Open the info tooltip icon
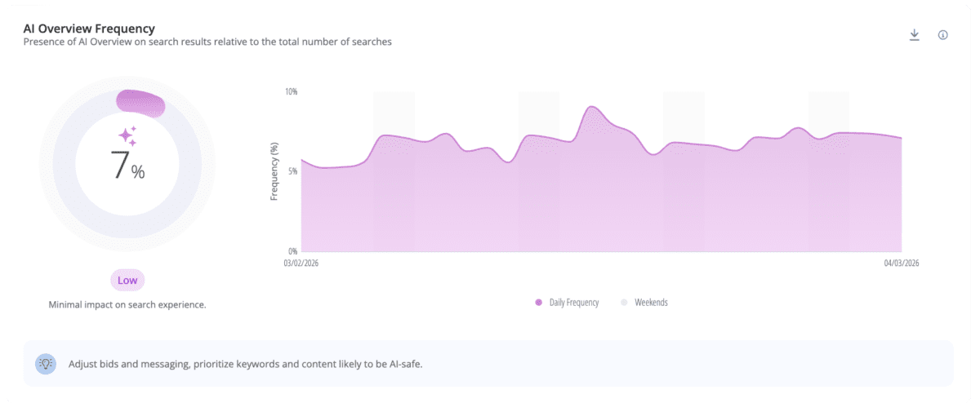The height and width of the screenshot is (412, 980). click(x=942, y=35)
